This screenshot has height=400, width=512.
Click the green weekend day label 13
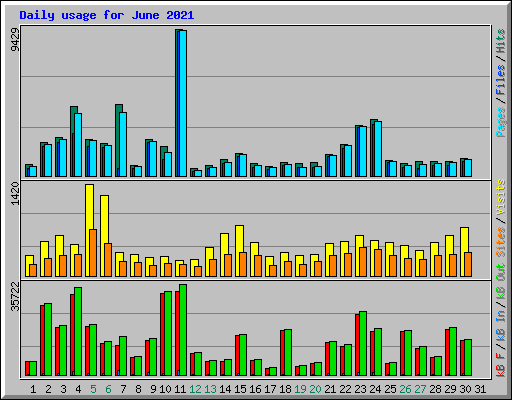click(x=210, y=389)
